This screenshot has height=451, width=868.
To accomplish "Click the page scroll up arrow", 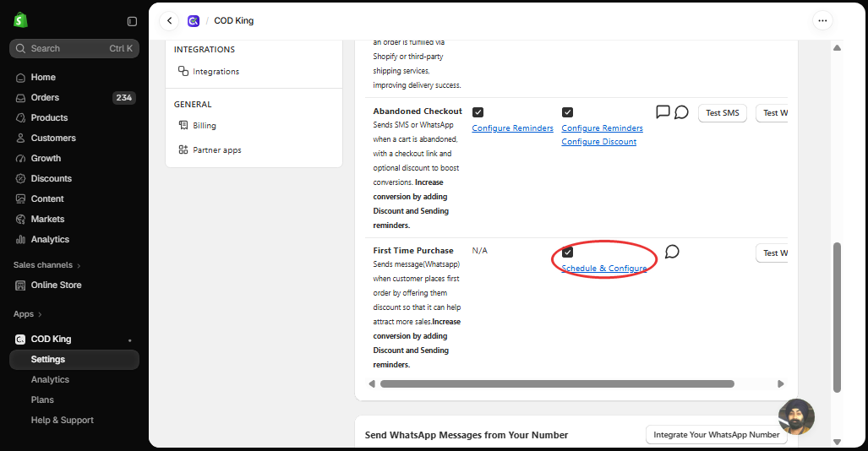I will (x=837, y=48).
